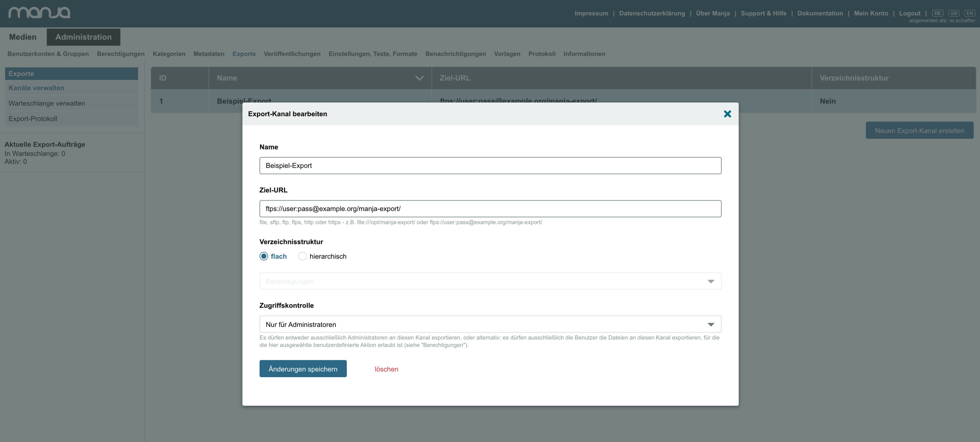Switch language to DE
Screen dimensions: 980x442
point(937,13)
